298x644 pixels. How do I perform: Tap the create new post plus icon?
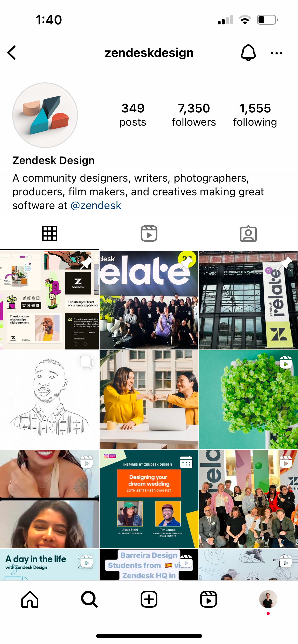[149, 599]
